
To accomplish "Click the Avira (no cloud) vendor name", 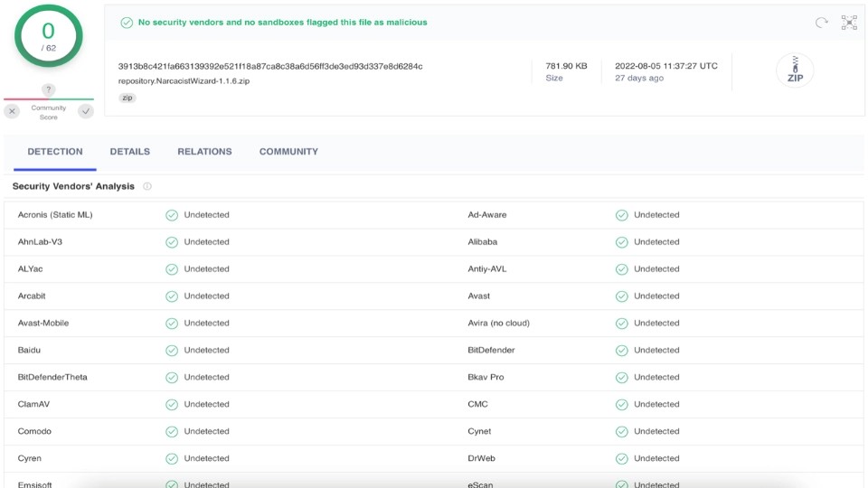I will tap(499, 324).
